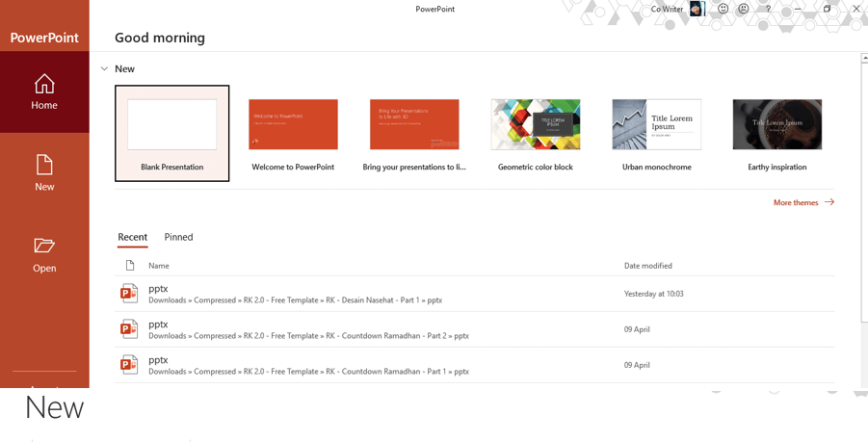Select the New page icon in sidebar
The height and width of the screenshot is (442, 868).
(44, 166)
